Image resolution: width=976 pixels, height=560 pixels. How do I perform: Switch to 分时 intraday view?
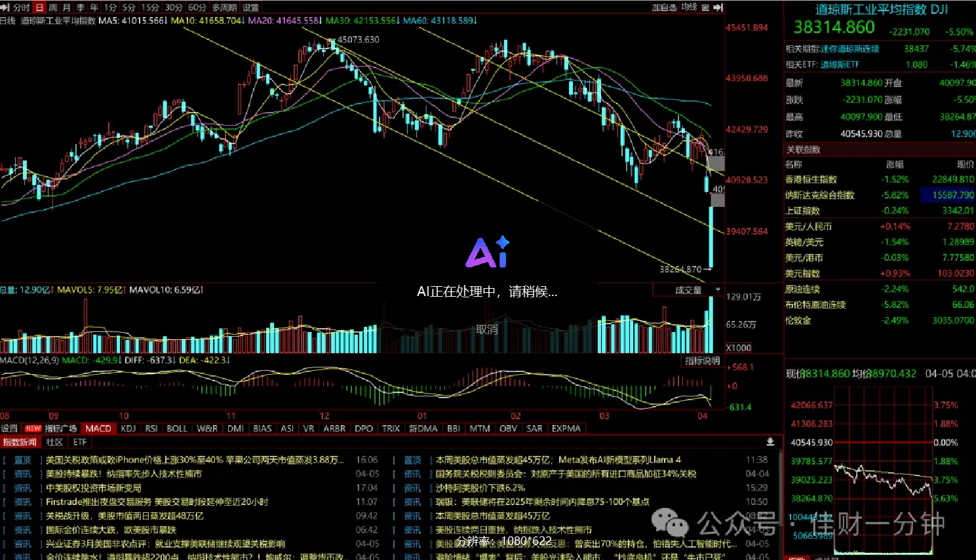(x=21, y=7)
